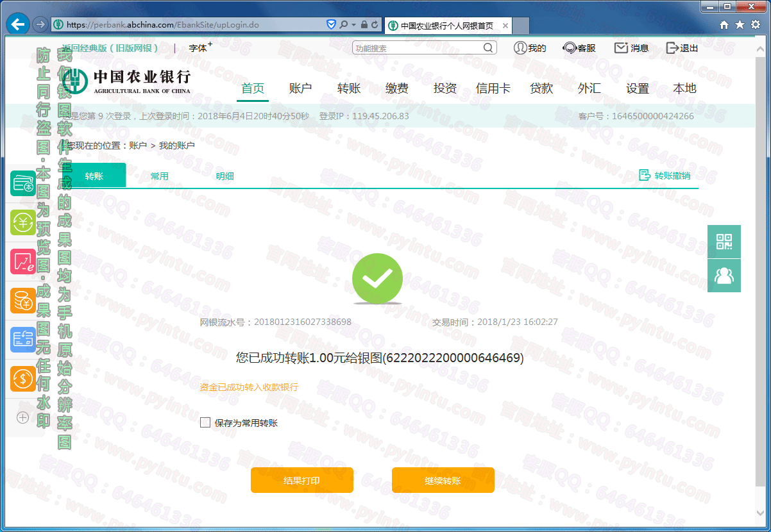Click the 登录IP 119.45.206.83 text
The width and height of the screenshot is (771, 532).
tap(364, 116)
